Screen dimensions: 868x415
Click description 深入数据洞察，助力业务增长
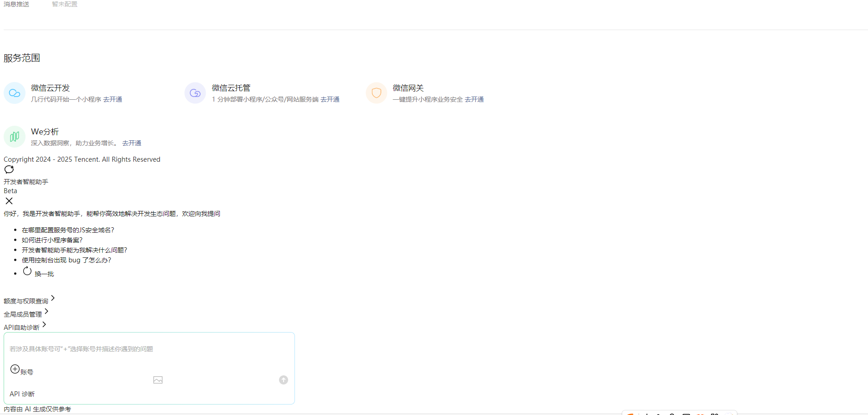(74, 143)
